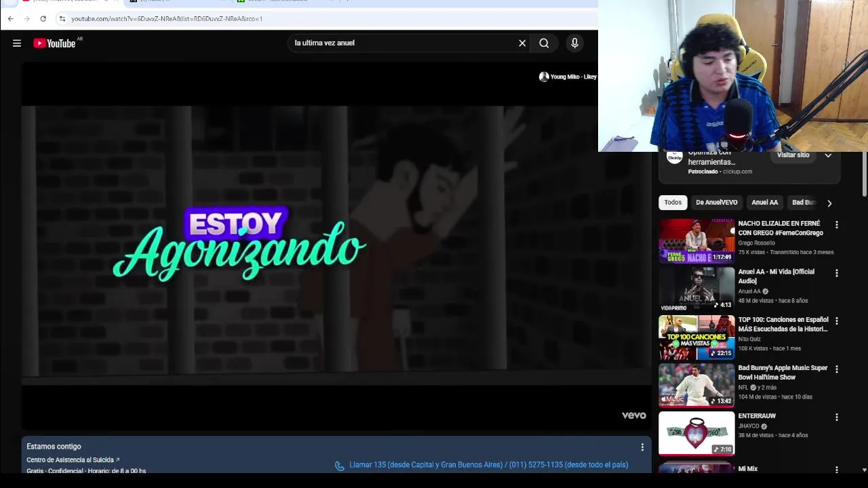Expand the sponsored ad chevron
Viewport: 868px width, 488px height.
click(x=828, y=155)
